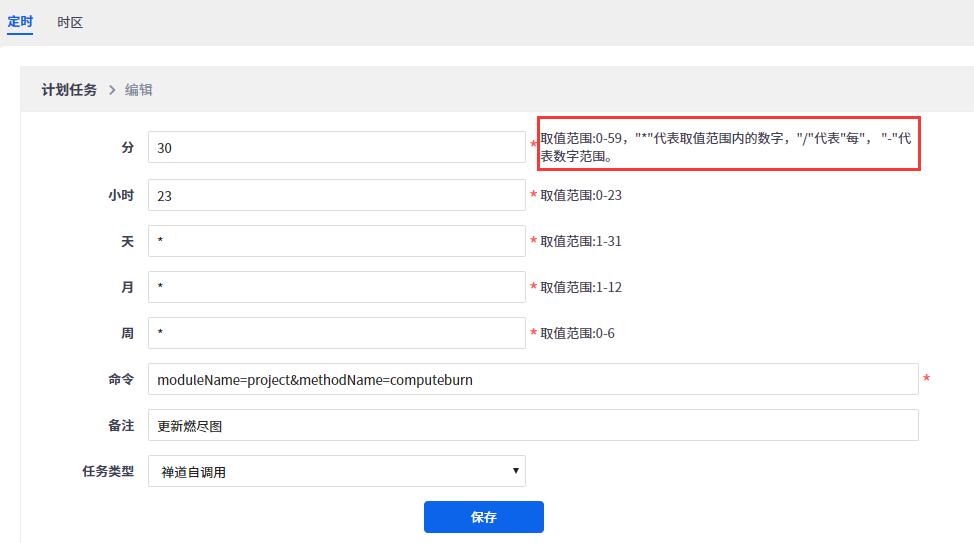The height and width of the screenshot is (543, 974).
Task: Click the 编辑 breadcrumb text
Action: (x=139, y=89)
